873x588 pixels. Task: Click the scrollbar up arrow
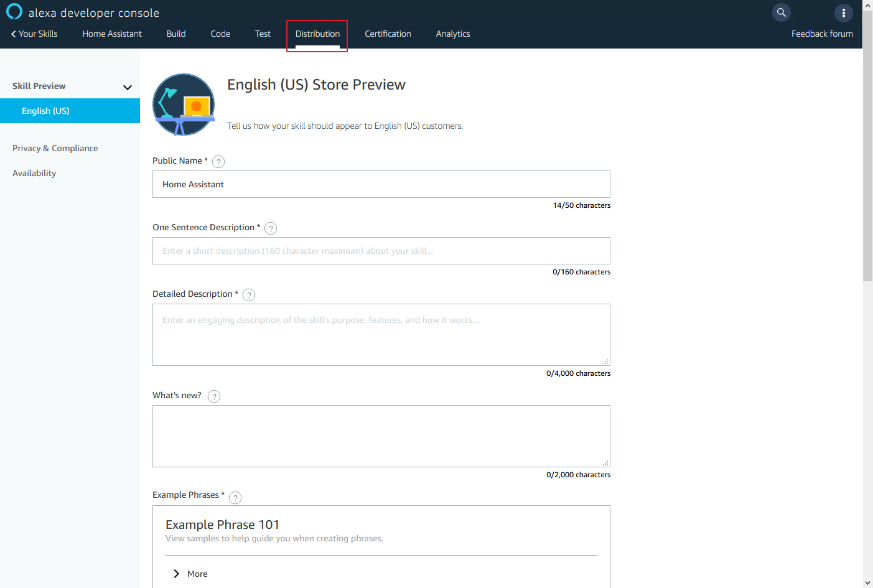coord(867,4)
